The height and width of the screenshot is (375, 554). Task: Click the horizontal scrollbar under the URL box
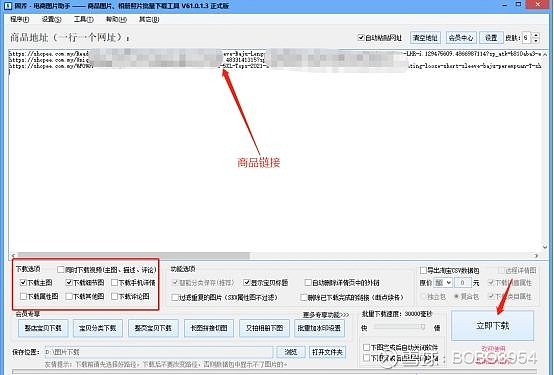[x=275, y=255]
